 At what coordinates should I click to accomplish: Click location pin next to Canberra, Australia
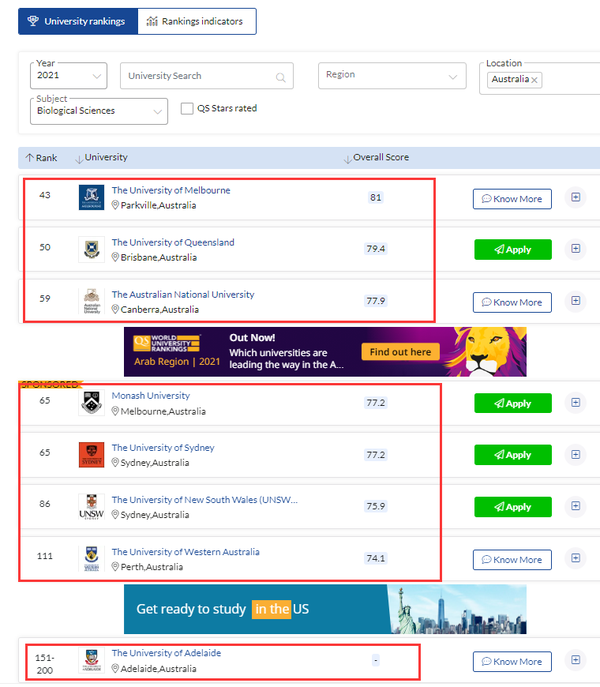115,309
